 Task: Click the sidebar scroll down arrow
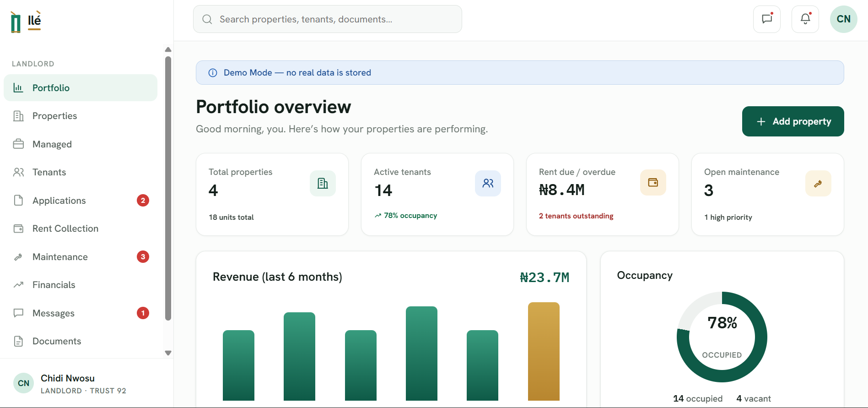168,353
